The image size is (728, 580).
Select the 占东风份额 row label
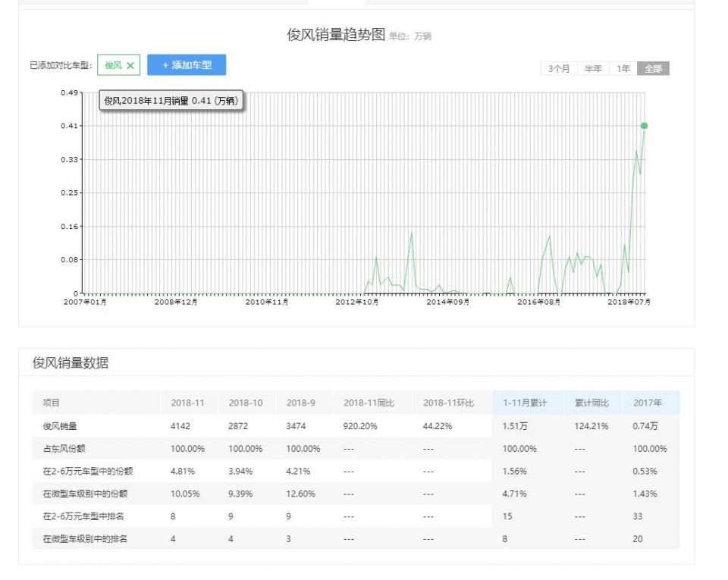tap(64, 449)
